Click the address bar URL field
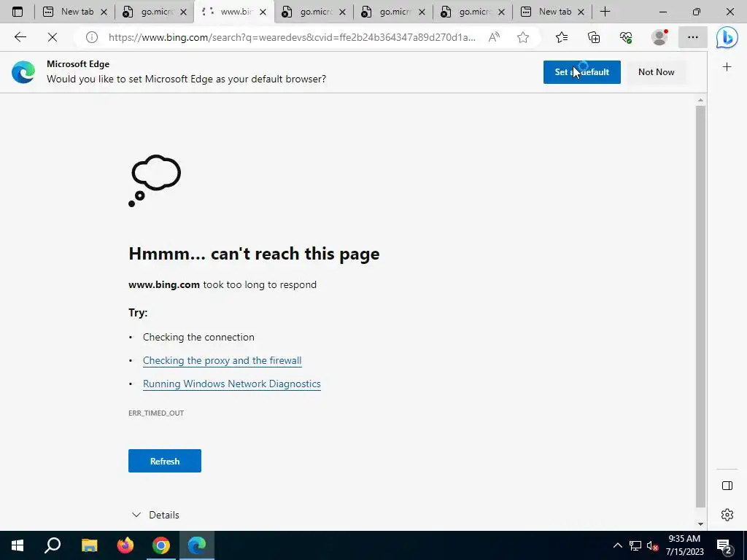 click(x=292, y=37)
